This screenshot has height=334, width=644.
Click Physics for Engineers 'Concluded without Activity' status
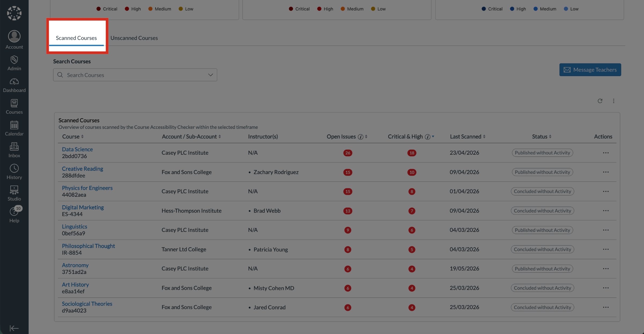(542, 191)
